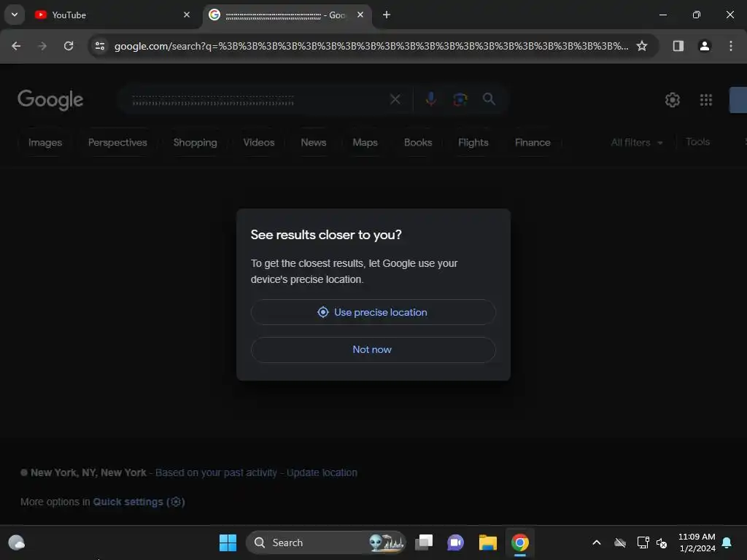
Task: Open the Chrome side panel
Action: (678, 46)
